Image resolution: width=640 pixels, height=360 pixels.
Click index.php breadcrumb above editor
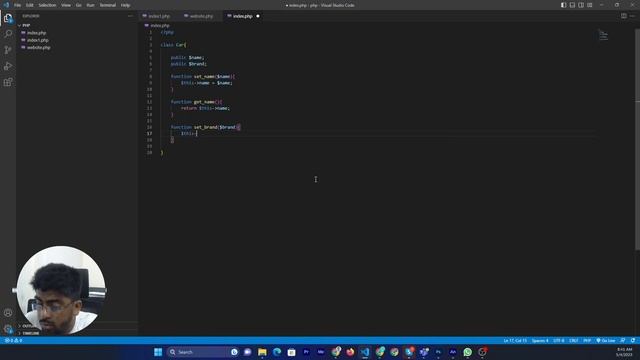(160, 25)
